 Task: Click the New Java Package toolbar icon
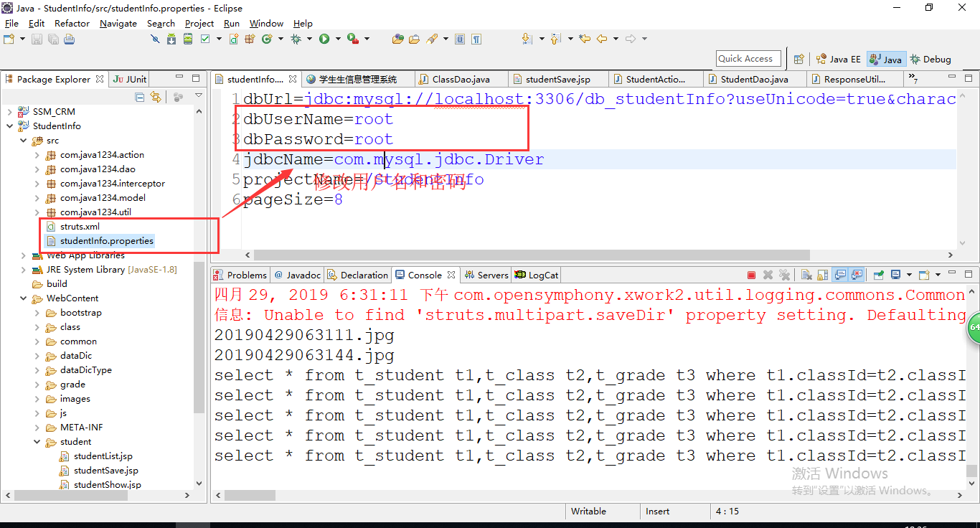pyautogui.click(x=250, y=39)
